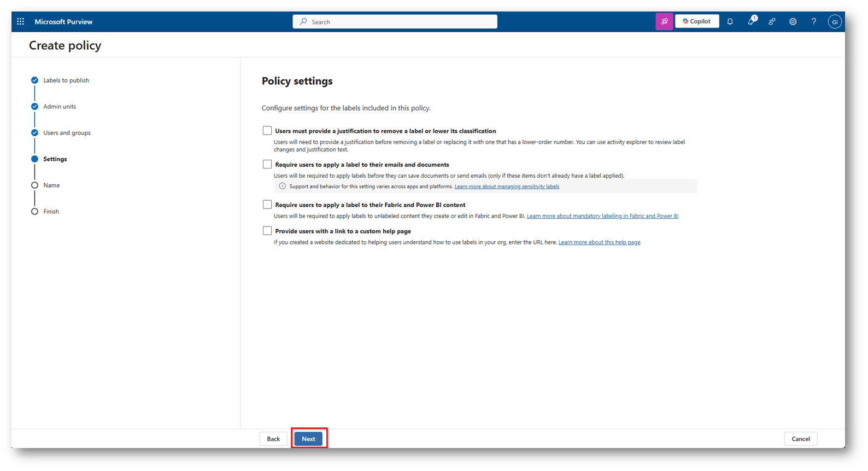The height and width of the screenshot is (471, 868).
Task: Open Learn more about this help page link
Action: click(x=599, y=242)
